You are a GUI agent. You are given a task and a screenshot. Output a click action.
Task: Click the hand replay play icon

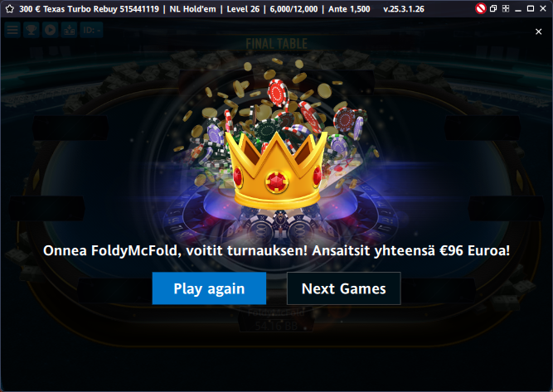[x=50, y=30]
